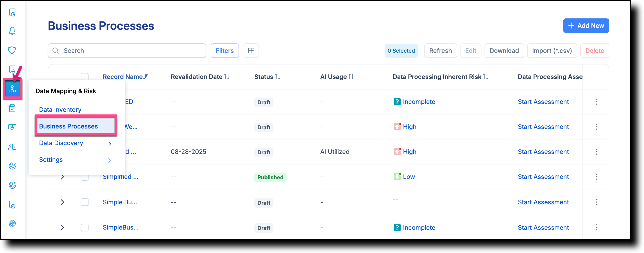Select Business Processes in the menu

click(76, 126)
